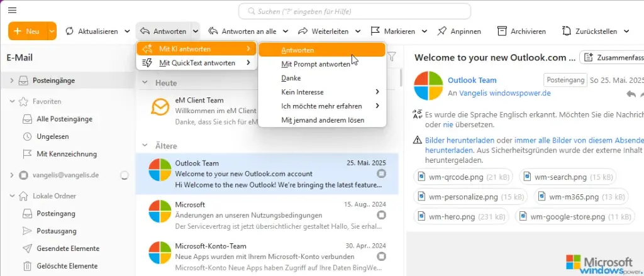
Task: Click the Posteingang tag in header
Action: [x=565, y=80]
